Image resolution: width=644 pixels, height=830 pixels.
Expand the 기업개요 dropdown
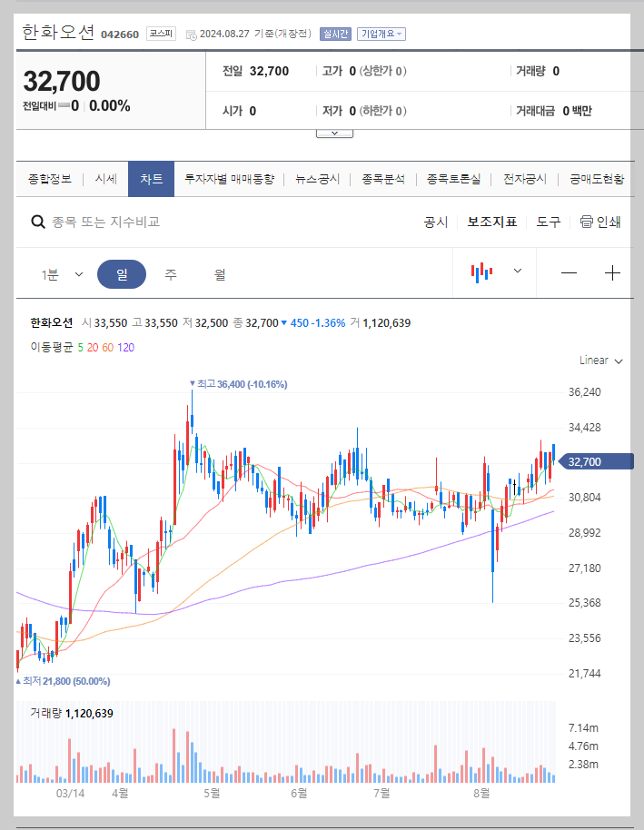pyautogui.click(x=379, y=34)
